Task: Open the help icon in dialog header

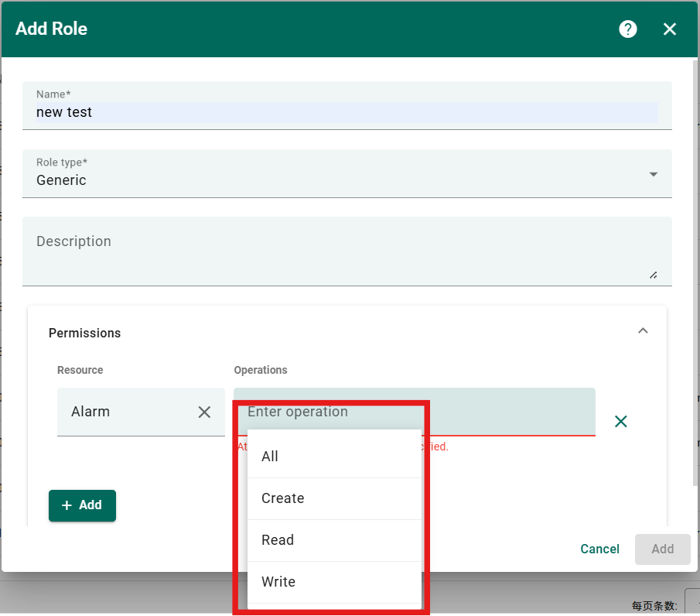Action: 627,29
